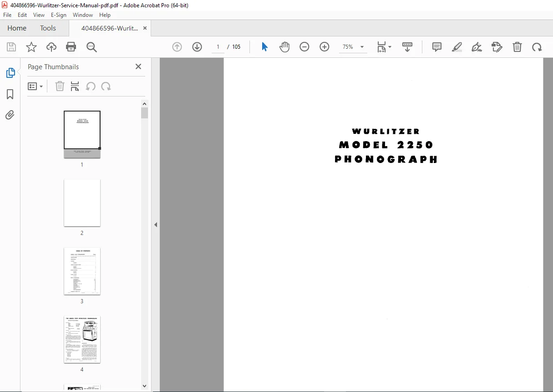Screen dimensions: 553x392
Task: Select page 3 thumbnail
Action: point(82,271)
